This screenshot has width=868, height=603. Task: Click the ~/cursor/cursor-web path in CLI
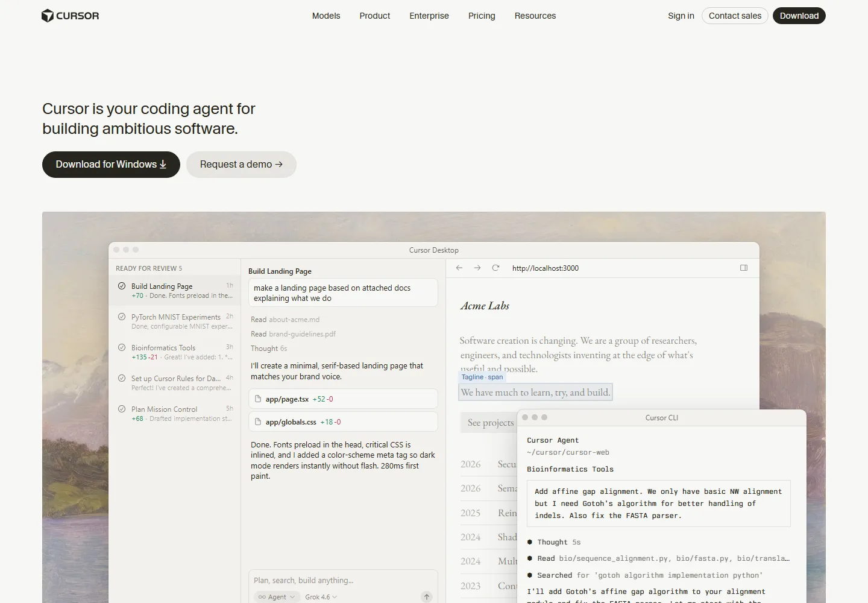pyautogui.click(x=568, y=452)
